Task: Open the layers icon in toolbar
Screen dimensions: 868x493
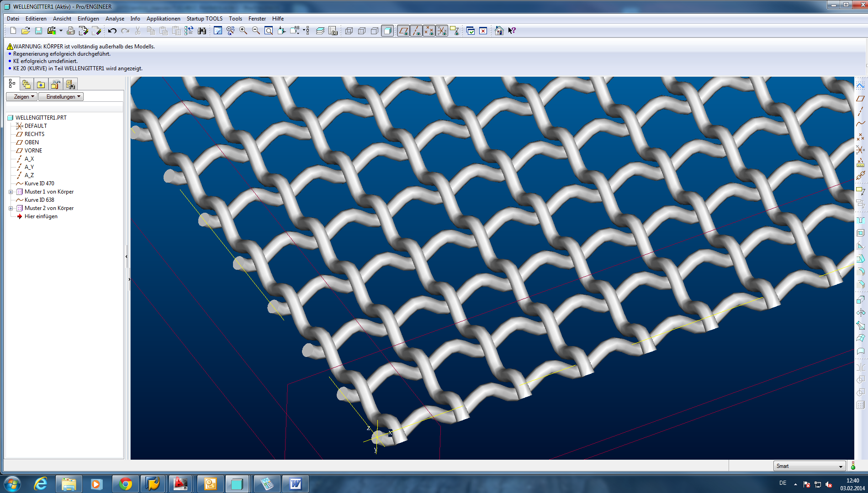Action: 320,31
